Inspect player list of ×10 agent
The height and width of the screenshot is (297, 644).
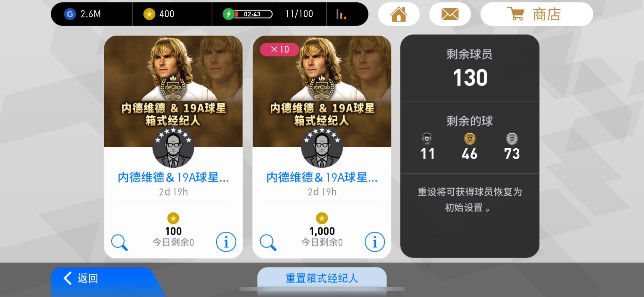coord(268,242)
